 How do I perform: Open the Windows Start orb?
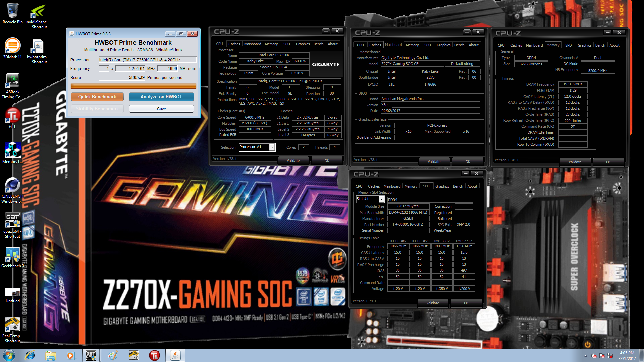point(9,355)
